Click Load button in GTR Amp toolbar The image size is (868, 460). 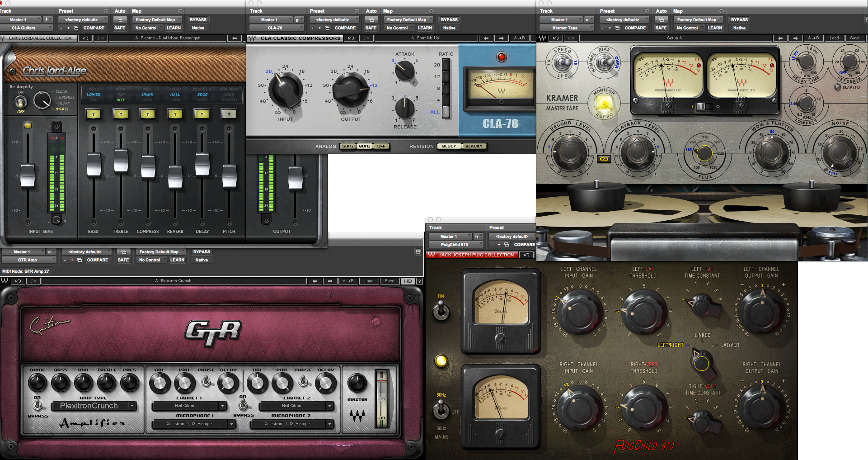369,281
